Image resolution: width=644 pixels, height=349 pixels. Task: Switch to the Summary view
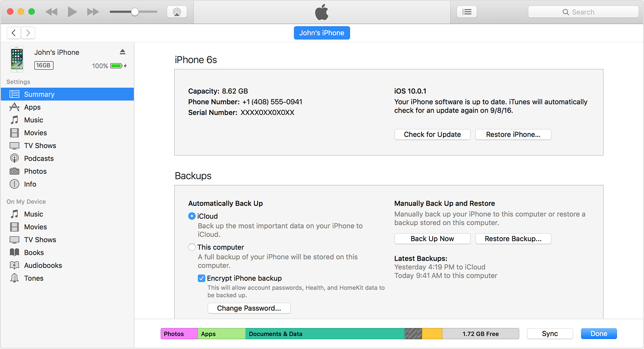39,94
